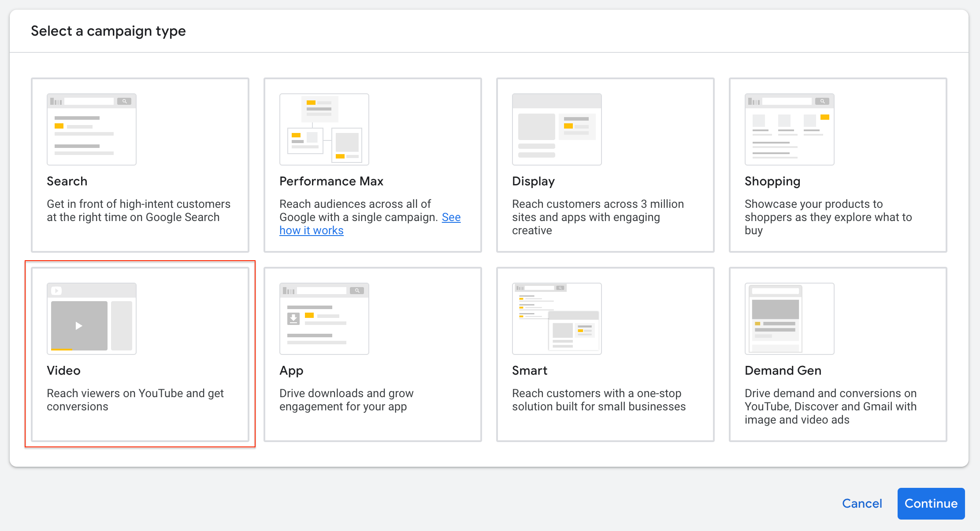Viewport: 980px width, 531px height.
Task: Click the Smart campaign illustration icon
Action: click(557, 318)
